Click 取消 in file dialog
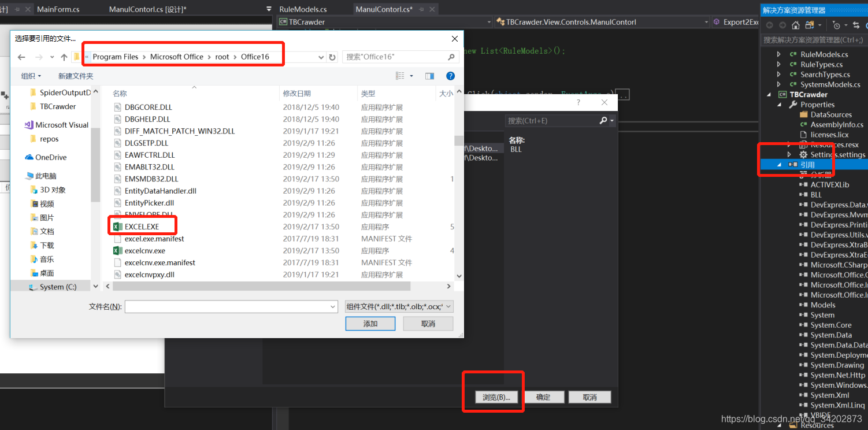This screenshot has width=868, height=430. tap(428, 324)
